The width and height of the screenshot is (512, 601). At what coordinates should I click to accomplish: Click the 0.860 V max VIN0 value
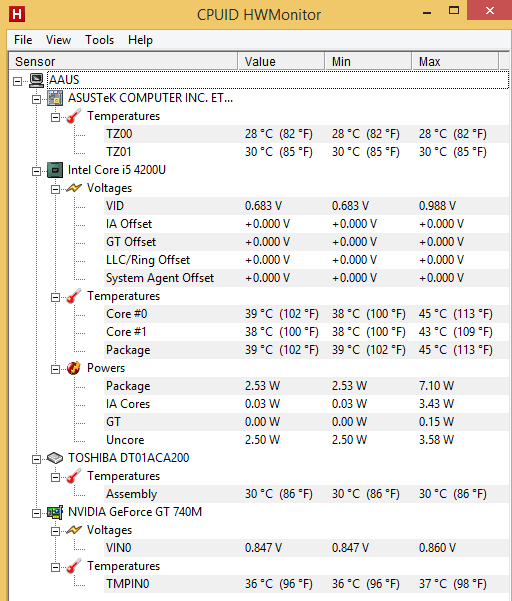437,548
